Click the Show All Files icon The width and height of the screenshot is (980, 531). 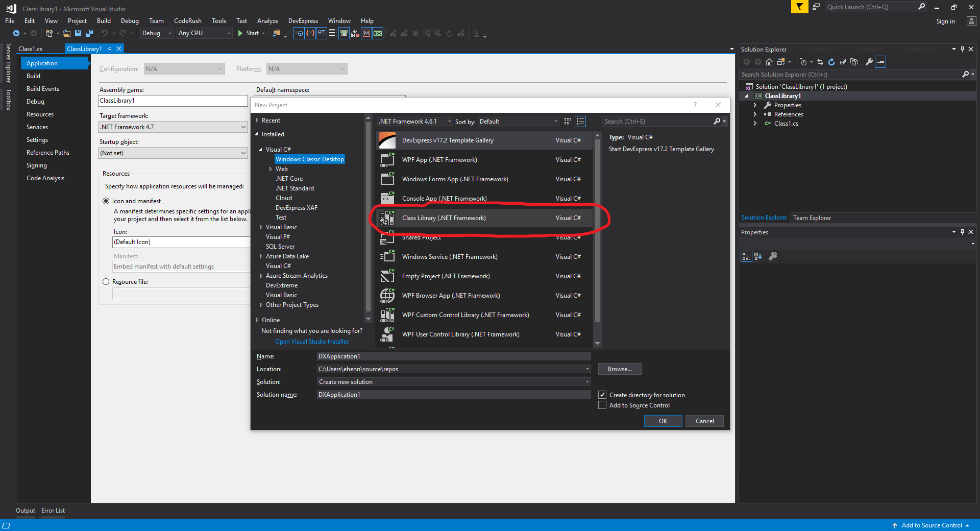click(854, 62)
